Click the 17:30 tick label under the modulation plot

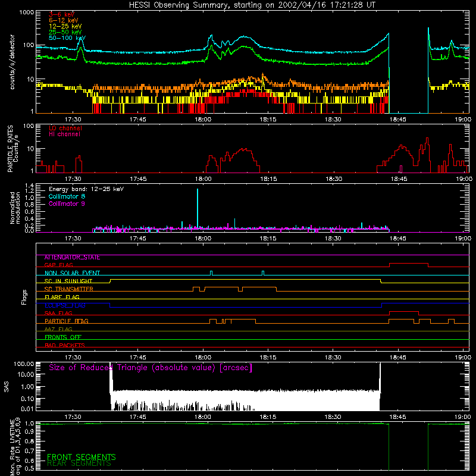tap(73, 239)
